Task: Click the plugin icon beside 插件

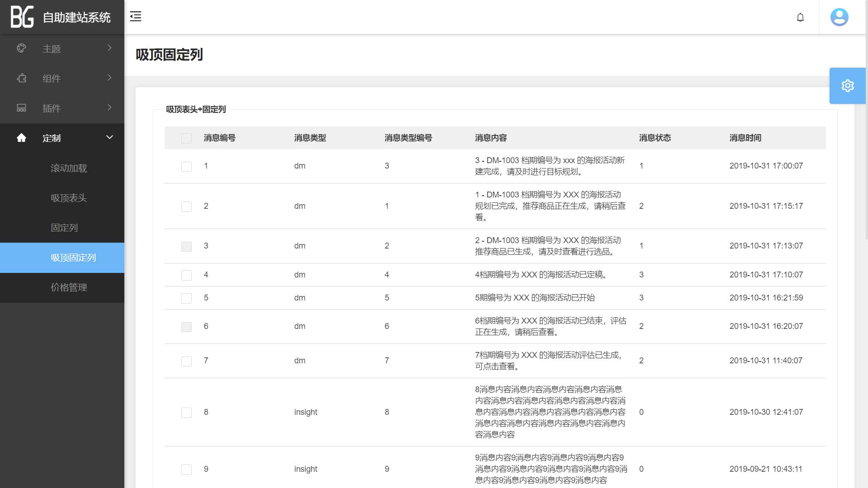Action: (21, 108)
